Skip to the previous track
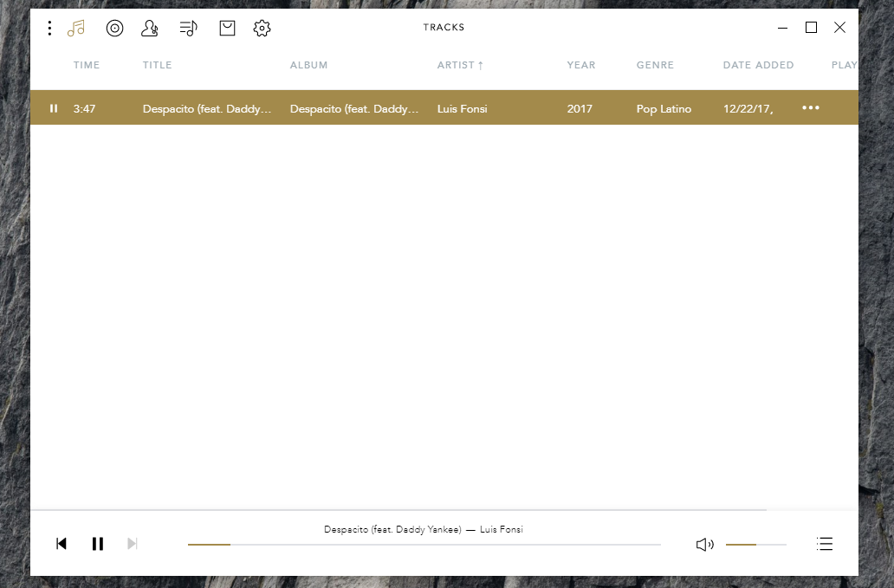Viewport: 894px width, 588px height. point(62,544)
